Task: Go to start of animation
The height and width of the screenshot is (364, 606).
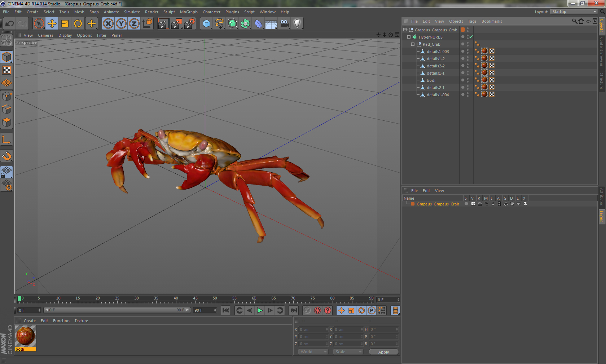Action: 226,310
